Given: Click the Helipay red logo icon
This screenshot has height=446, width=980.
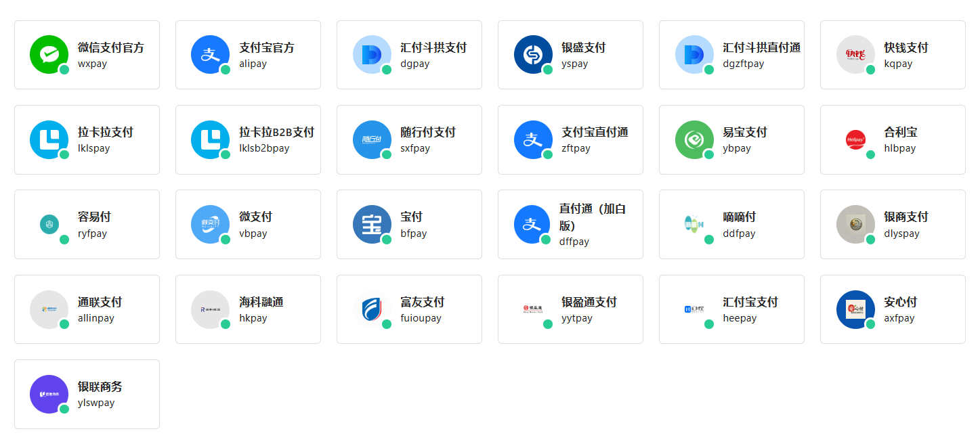Looking at the screenshot, I should coord(855,139).
